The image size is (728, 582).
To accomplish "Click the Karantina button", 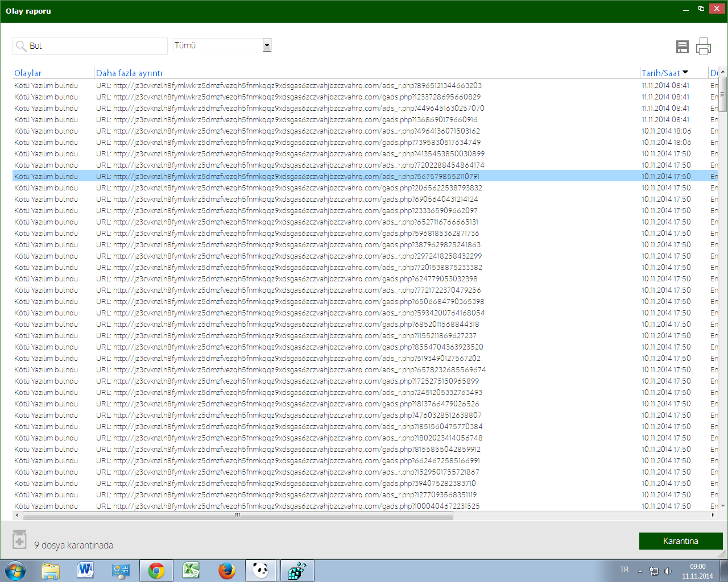I will coord(681,541).
